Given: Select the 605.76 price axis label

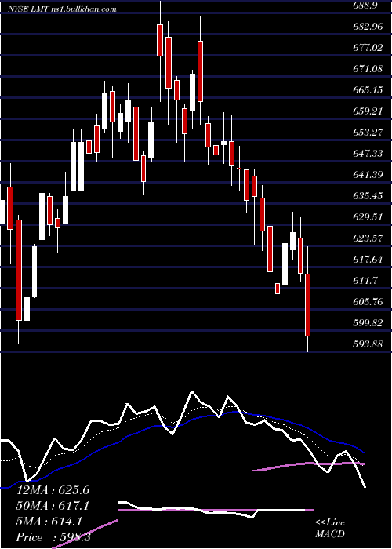Looking at the screenshot, I should (368, 301).
